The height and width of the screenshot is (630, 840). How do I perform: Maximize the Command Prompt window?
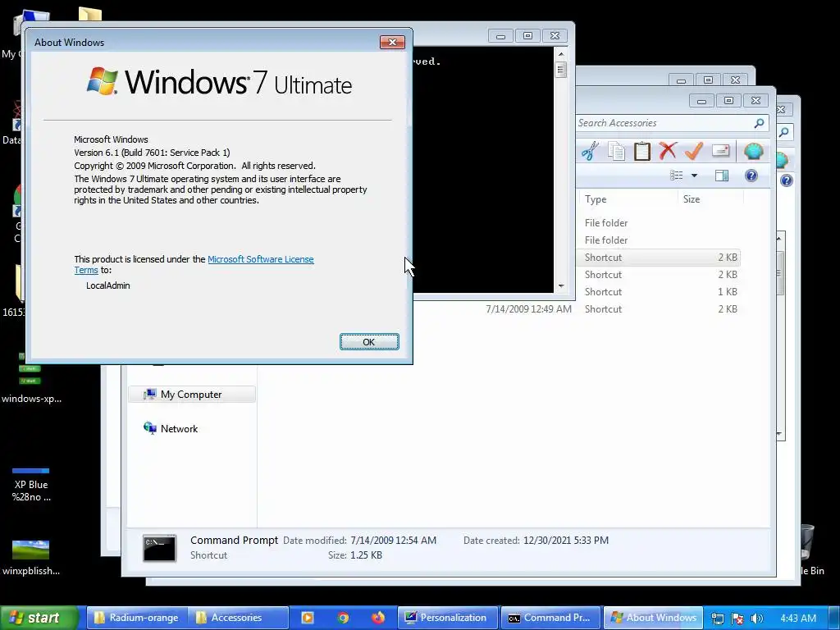pyautogui.click(x=527, y=36)
